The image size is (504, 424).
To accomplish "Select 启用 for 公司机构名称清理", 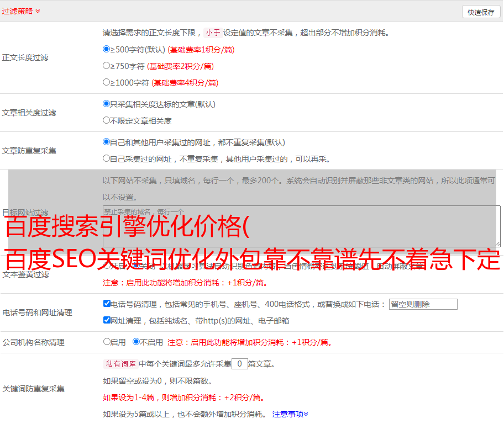I will point(107,342).
